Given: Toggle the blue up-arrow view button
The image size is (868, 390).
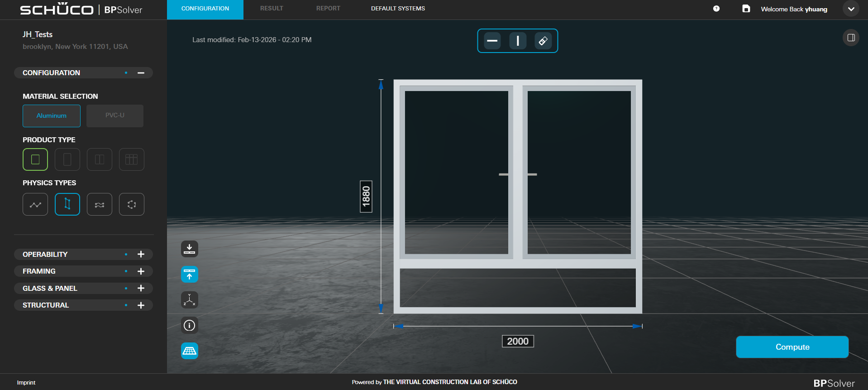Looking at the screenshot, I should 190,274.
